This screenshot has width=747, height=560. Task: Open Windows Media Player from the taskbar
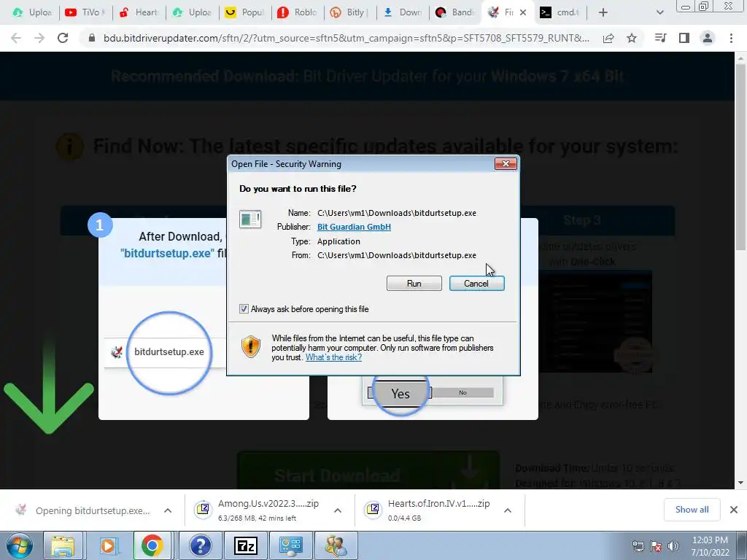click(108, 545)
